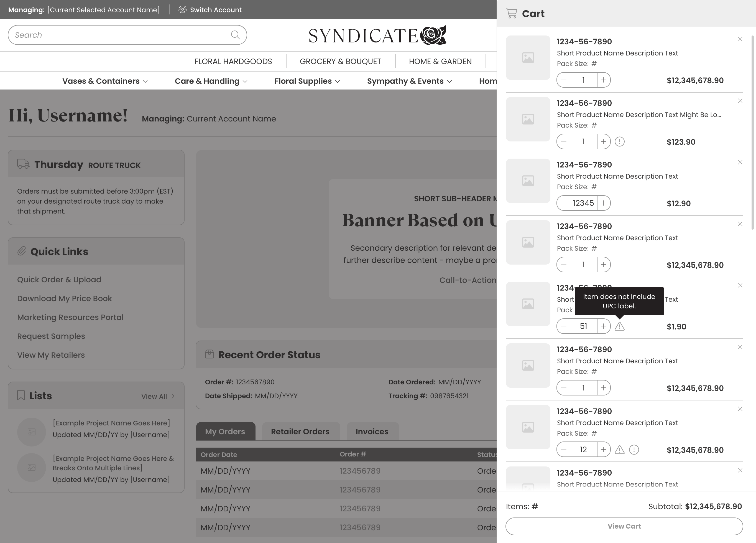
Task: Click the first list's circular thumbnail
Action: tap(31, 432)
